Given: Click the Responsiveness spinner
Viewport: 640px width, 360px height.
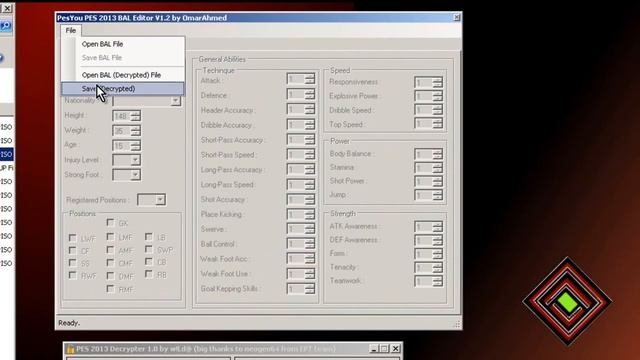Looking at the screenshot, I should 438,82.
